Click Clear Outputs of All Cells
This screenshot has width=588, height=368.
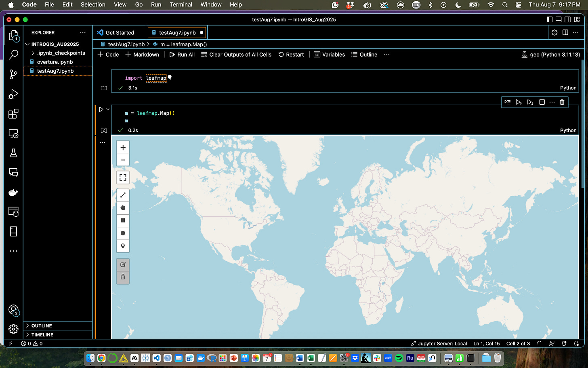[236, 55]
